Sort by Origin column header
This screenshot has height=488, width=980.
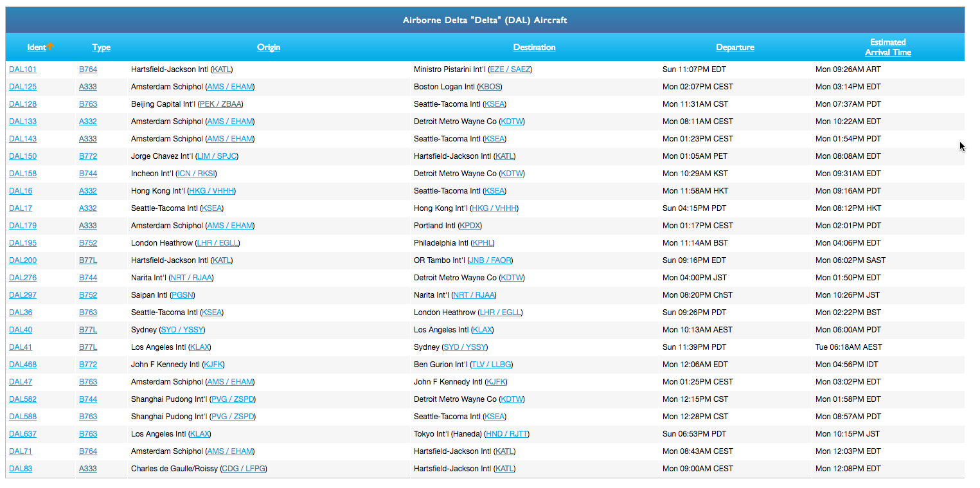point(269,47)
